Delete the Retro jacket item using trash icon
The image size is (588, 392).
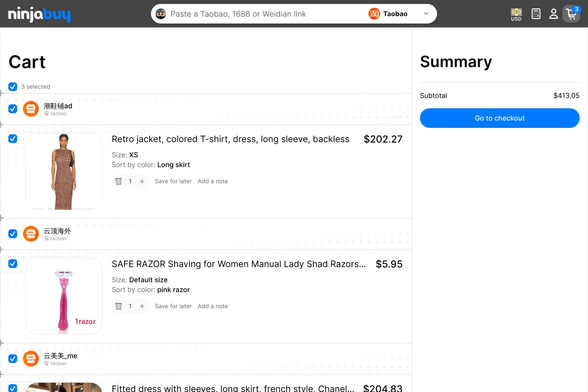tap(119, 181)
